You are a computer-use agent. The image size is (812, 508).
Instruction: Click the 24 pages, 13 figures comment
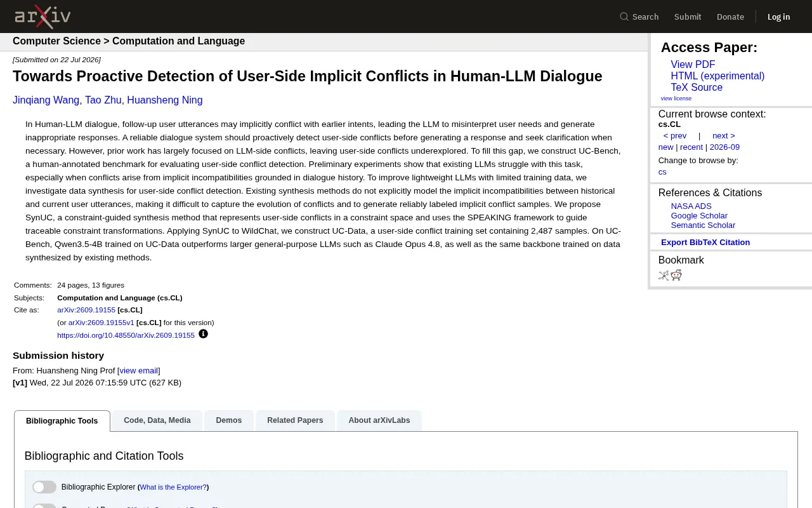point(91,285)
